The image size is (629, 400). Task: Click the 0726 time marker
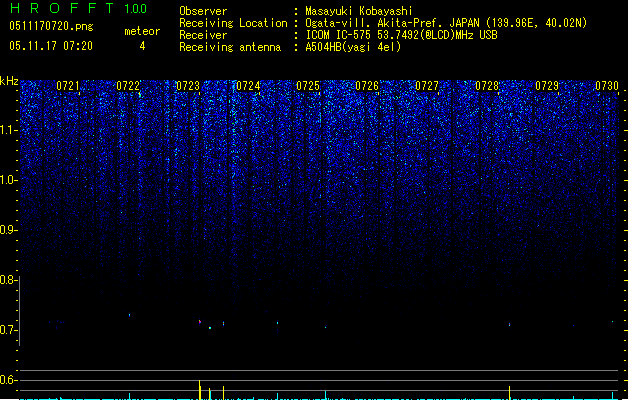367,86
